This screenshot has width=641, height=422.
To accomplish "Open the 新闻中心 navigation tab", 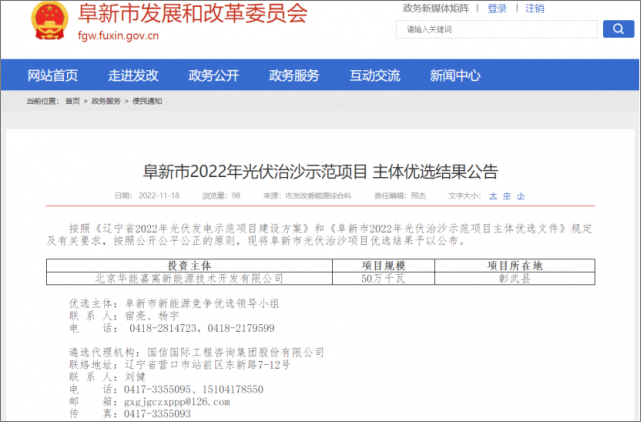I will pyautogui.click(x=455, y=76).
